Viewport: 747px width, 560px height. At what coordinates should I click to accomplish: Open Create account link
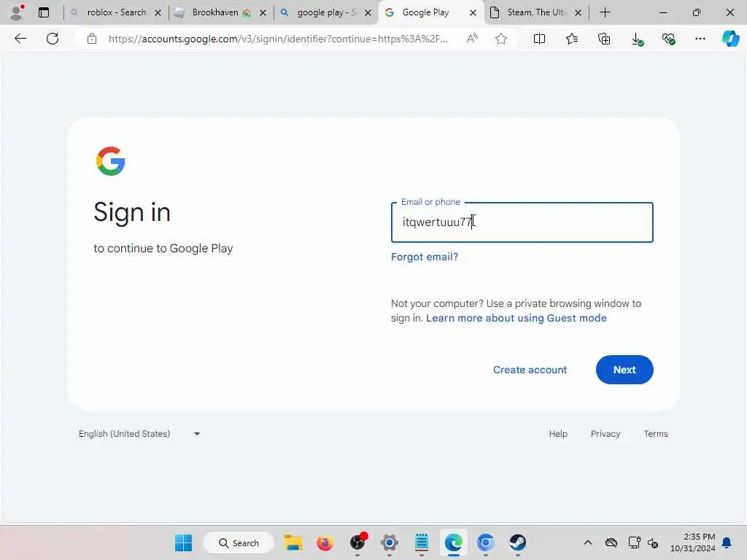pos(530,370)
